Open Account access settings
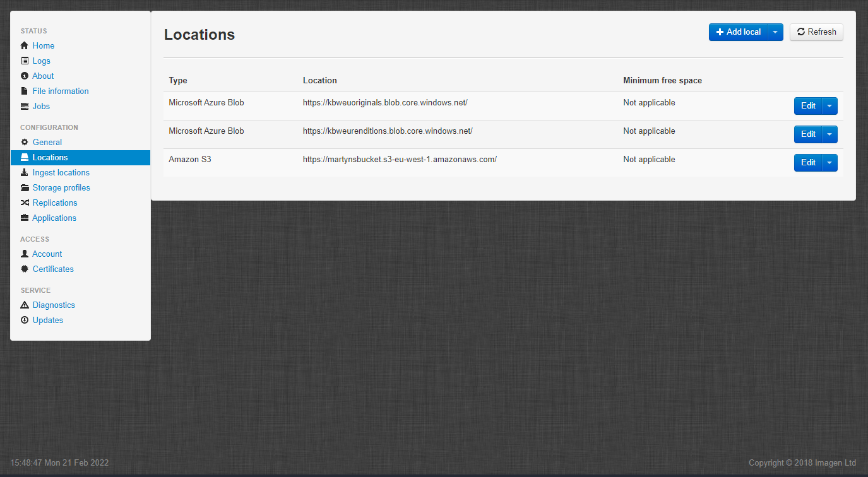Image resolution: width=868 pixels, height=477 pixels. pos(47,254)
